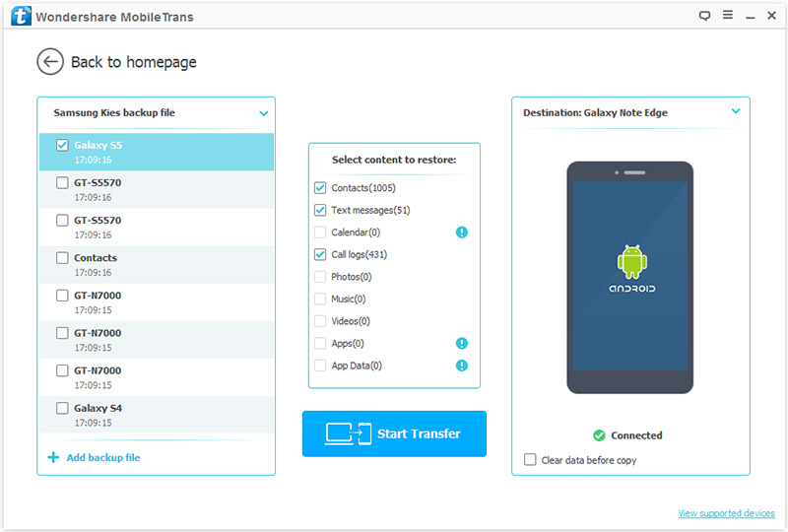The image size is (788, 532).
Task: Open the feedback chat bubble icon in title bar
Action: click(704, 16)
